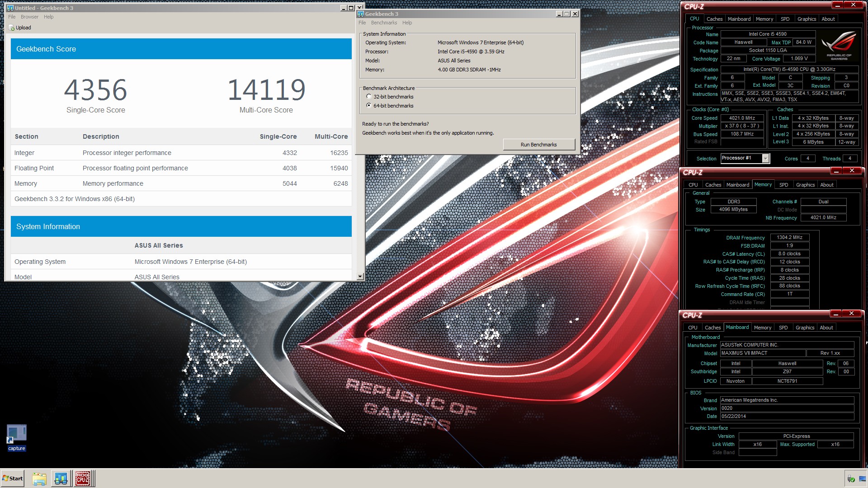Image resolution: width=868 pixels, height=488 pixels.
Task: Click the System Information header bar
Action: point(181,226)
